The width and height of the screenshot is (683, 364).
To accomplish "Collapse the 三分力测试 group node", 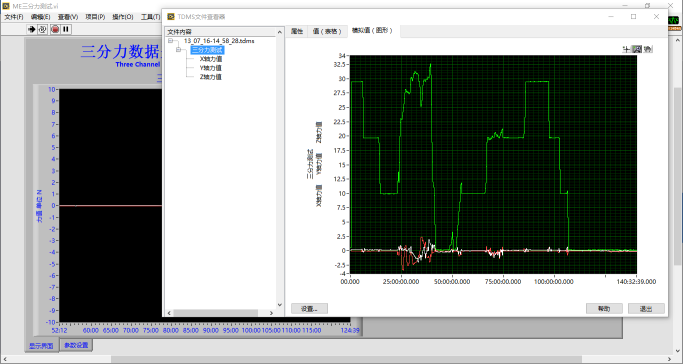I will pos(178,50).
